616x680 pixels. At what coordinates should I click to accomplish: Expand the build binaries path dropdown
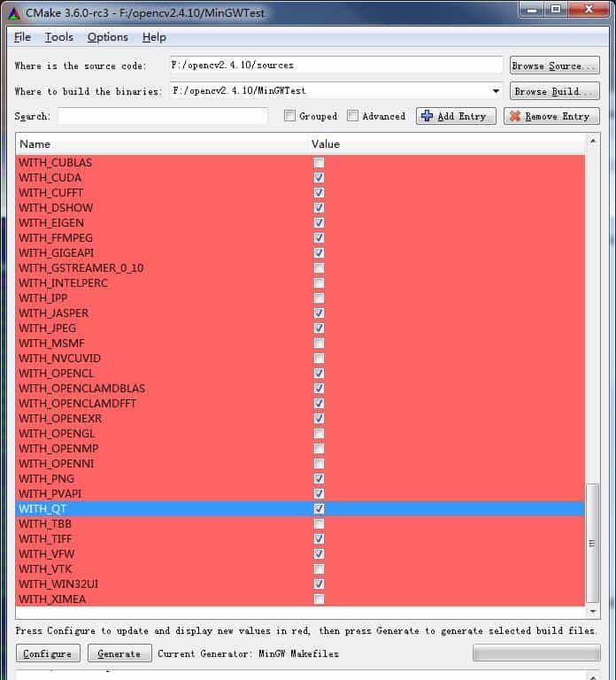496,91
